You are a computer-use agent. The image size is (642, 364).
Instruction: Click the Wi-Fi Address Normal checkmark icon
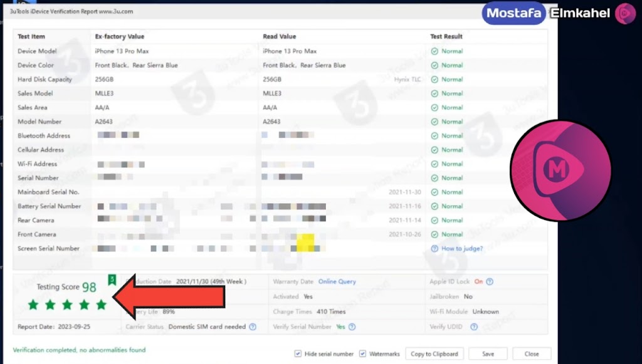click(x=434, y=164)
